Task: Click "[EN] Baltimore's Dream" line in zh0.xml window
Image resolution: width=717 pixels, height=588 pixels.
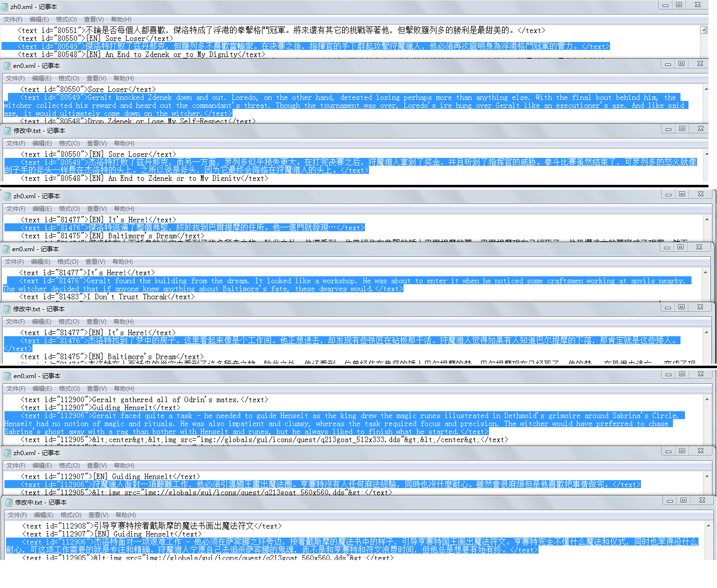Action: pyautogui.click(x=112, y=236)
